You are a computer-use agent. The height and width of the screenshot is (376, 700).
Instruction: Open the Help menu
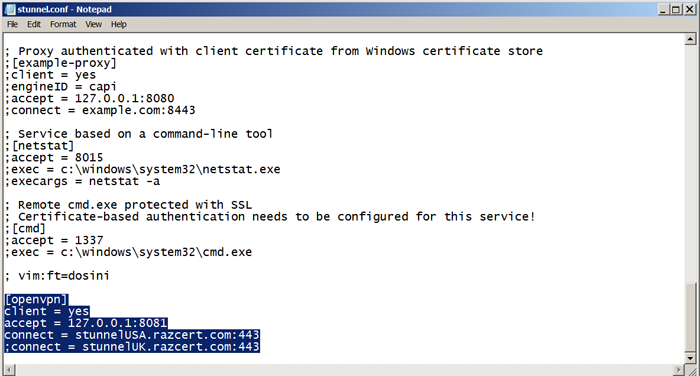click(119, 24)
